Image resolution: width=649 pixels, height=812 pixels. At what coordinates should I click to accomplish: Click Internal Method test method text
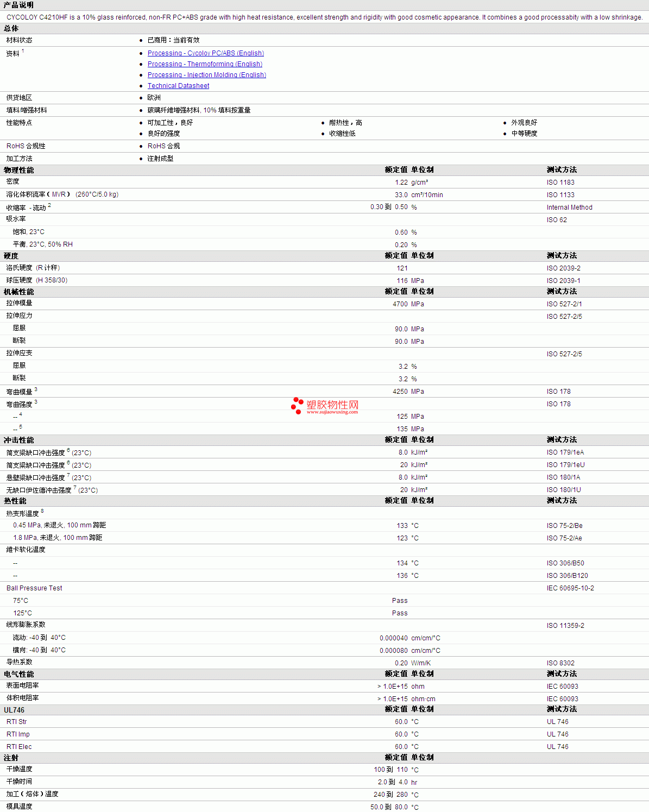point(570,207)
